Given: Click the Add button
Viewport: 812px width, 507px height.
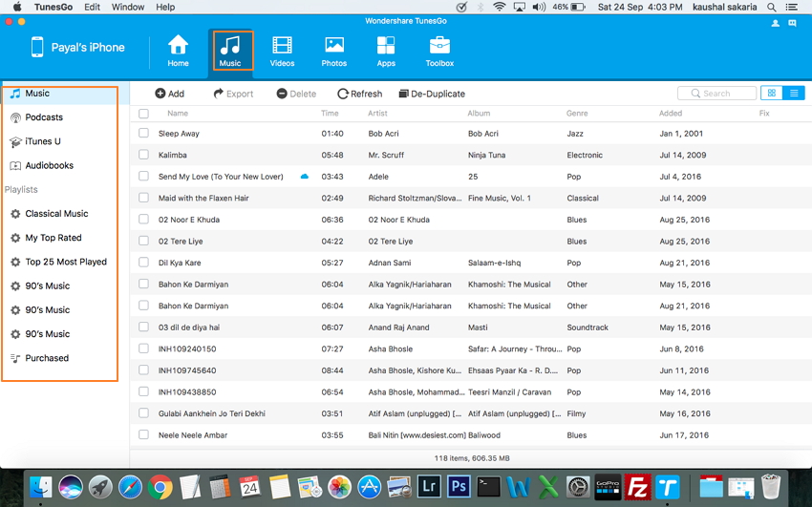Looking at the screenshot, I should tap(169, 94).
